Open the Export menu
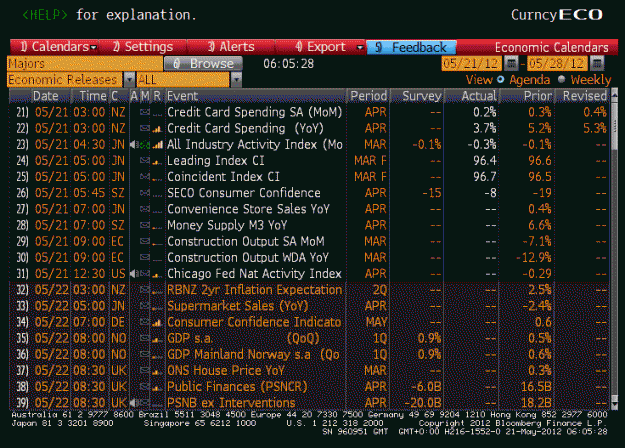The image size is (625, 448). pyautogui.click(x=320, y=47)
